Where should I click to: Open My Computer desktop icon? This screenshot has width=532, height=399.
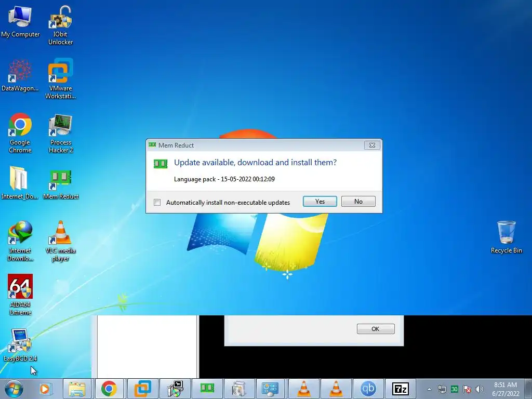pos(20,22)
